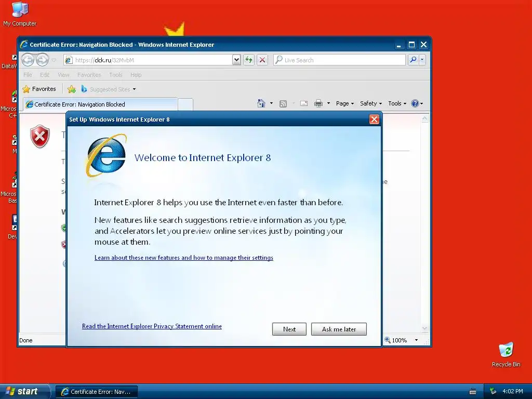The width and height of the screenshot is (532, 399).
Task: Open the File menu
Action: pyautogui.click(x=28, y=75)
